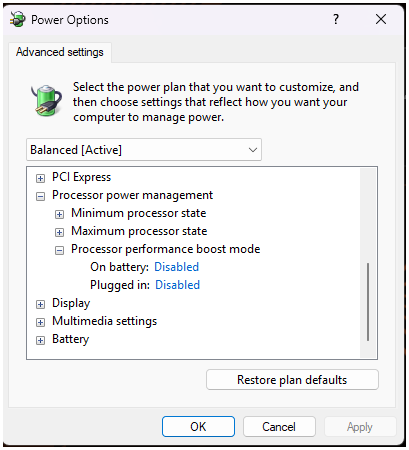Expand the PCI Express node
This screenshot has width=409, height=450.
point(40,178)
